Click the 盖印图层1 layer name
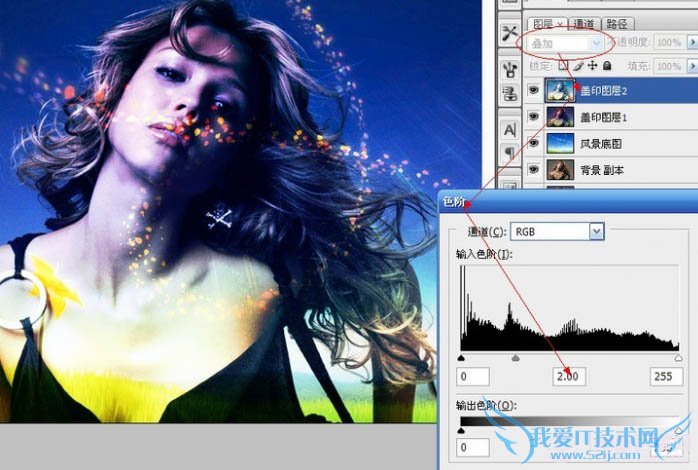Viewport: 698px width, 470px height. [604, 118]
